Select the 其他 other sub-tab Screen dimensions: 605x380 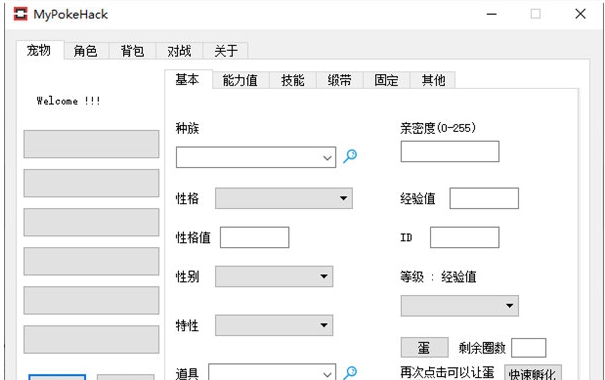pos(433,80)
